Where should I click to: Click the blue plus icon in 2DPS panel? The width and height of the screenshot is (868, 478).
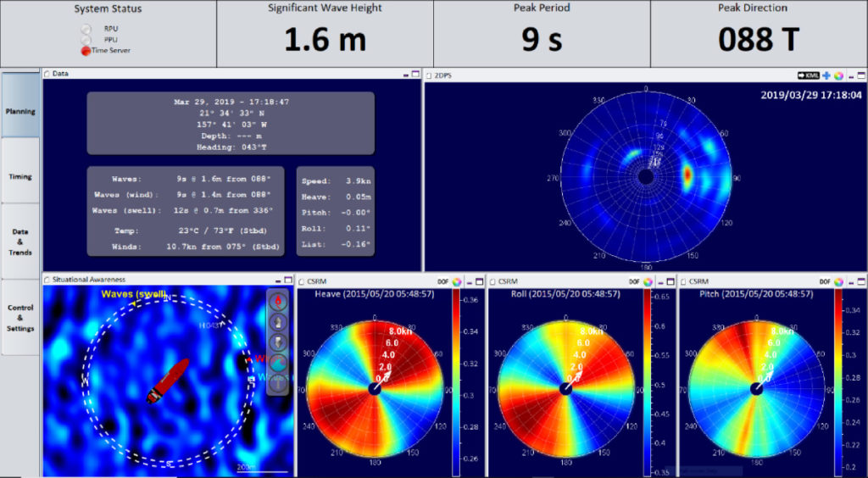[826, 75]
